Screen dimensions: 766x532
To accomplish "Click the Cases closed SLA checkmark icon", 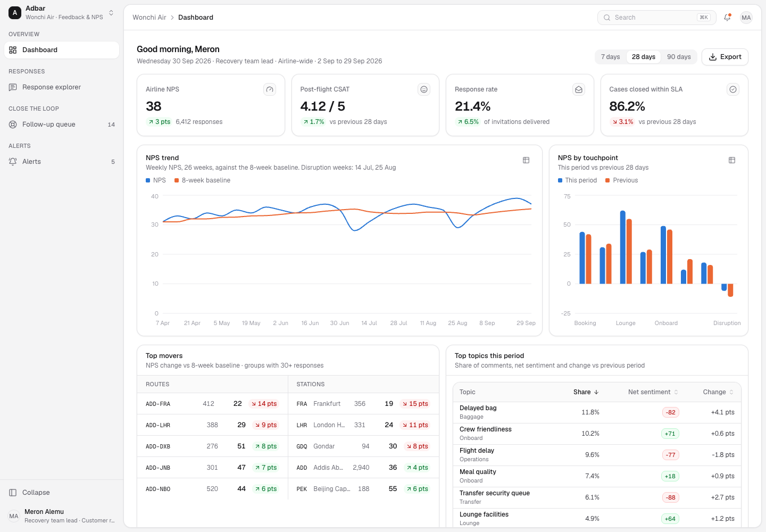I will (733, 89).
